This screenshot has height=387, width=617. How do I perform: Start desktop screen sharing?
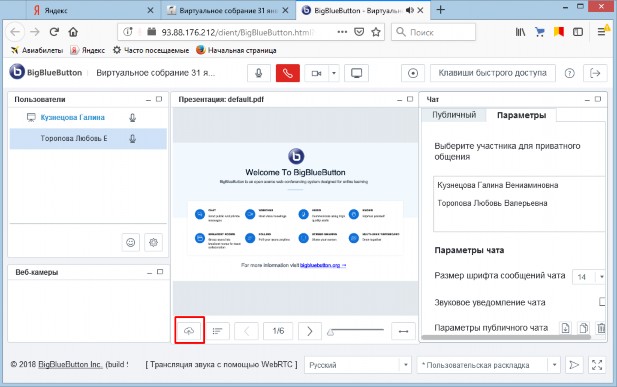(x=357, y=73)
